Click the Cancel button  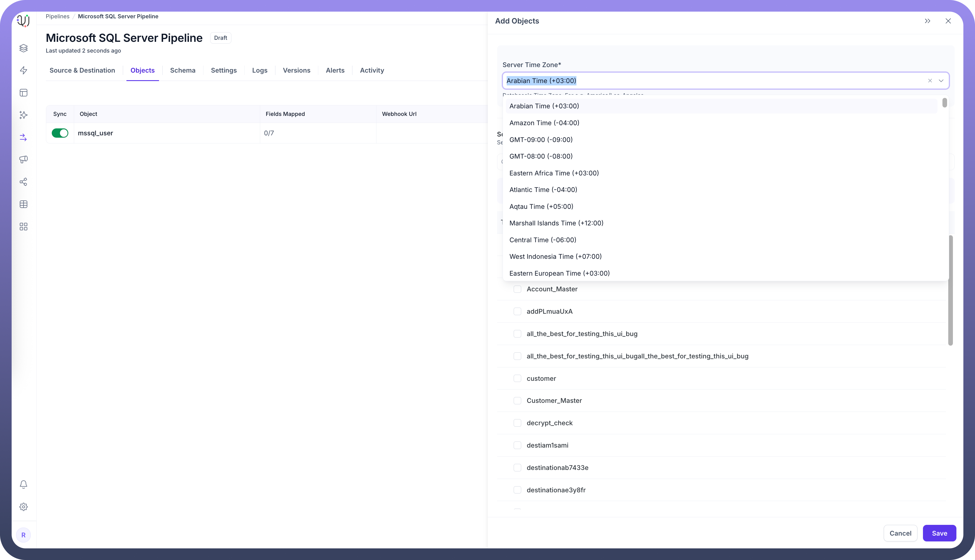[900, 533]
